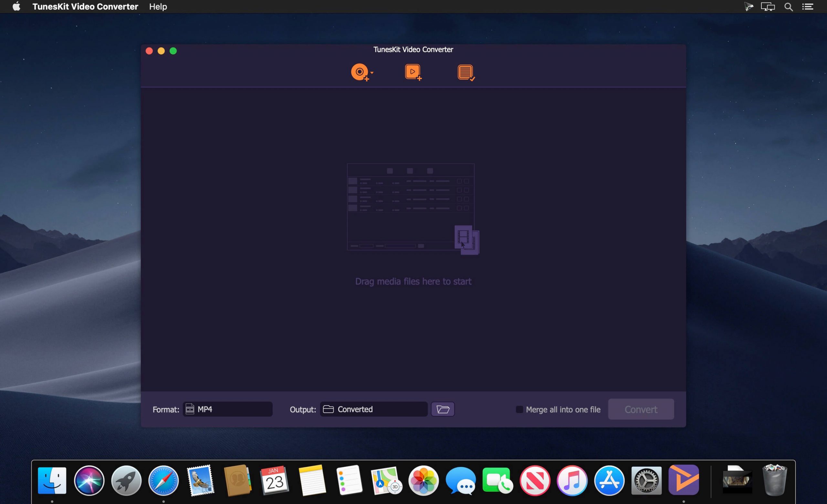Open the Help menu
827x504 pixels.
[x=158, y=6]
